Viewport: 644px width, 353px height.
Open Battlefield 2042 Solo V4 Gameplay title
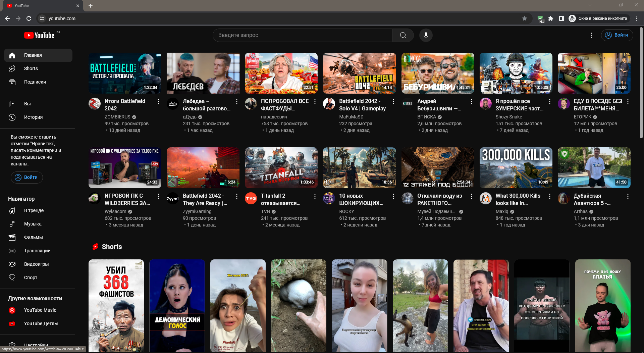[362, 105]
